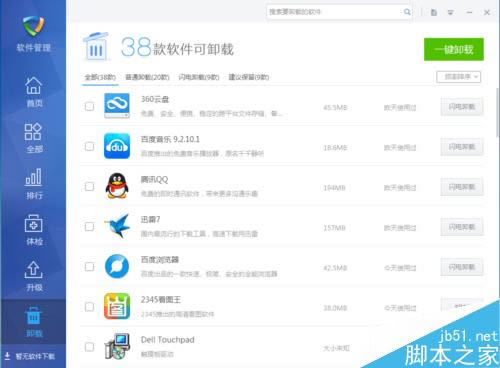Open the 全部 all software section

tap(34, 138)
